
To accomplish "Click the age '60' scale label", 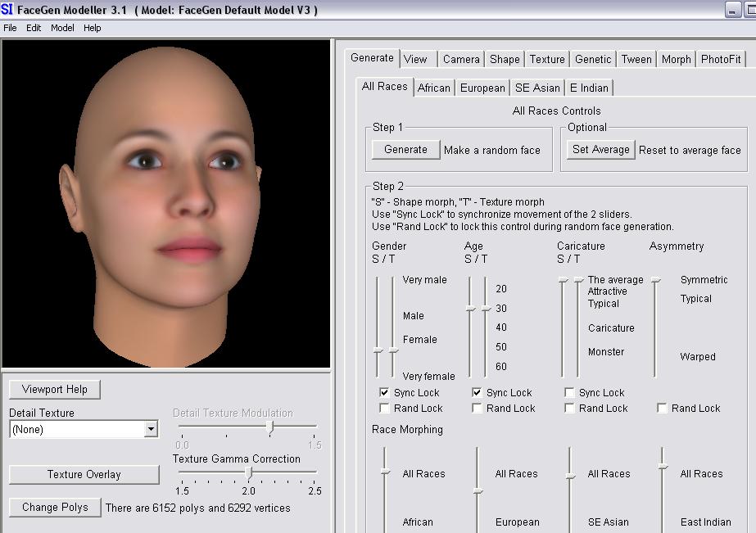I will [x=501, y=366].
